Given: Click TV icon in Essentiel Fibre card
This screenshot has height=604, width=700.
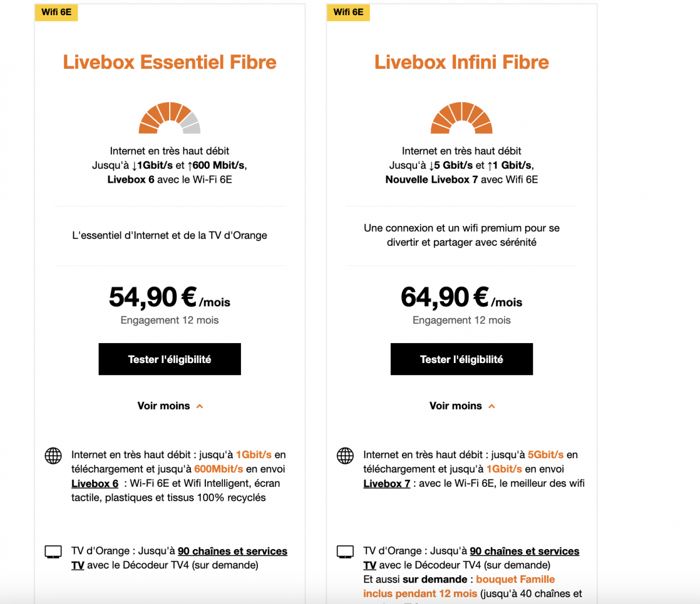Looking at the screenshot, I should coord(53,551).
